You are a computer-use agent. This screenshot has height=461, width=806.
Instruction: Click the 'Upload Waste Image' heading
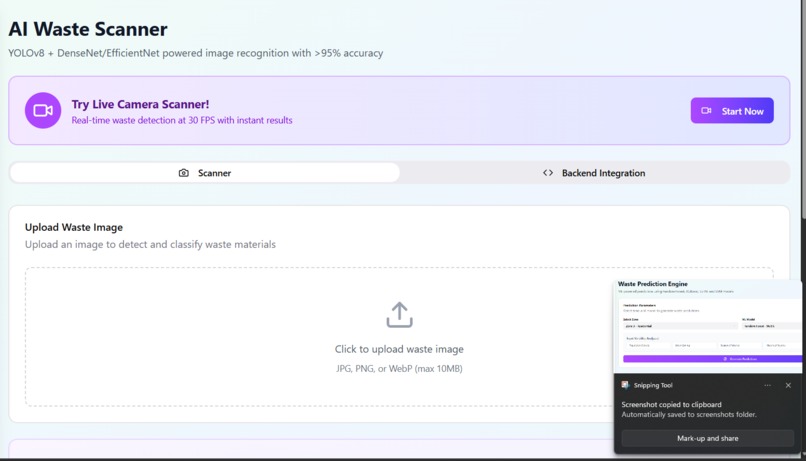(x=74, y=227)
